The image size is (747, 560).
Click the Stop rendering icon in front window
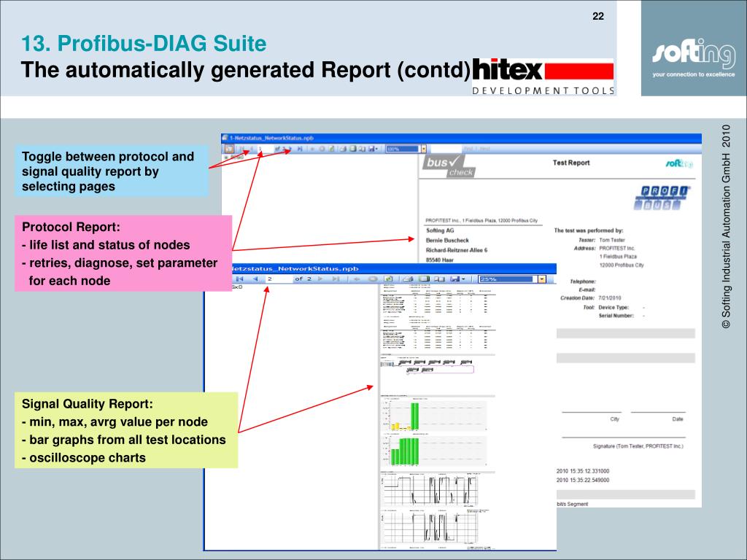[x=373, y=279]
